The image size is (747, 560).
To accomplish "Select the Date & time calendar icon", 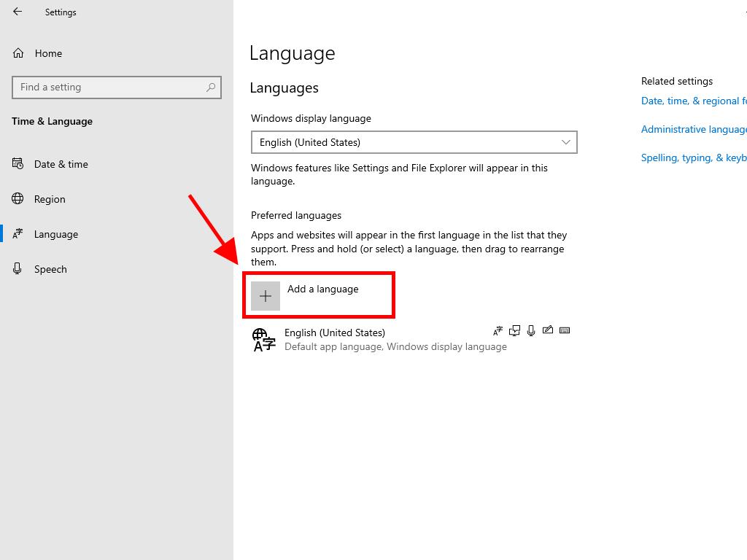I will [x=18, y=164].
